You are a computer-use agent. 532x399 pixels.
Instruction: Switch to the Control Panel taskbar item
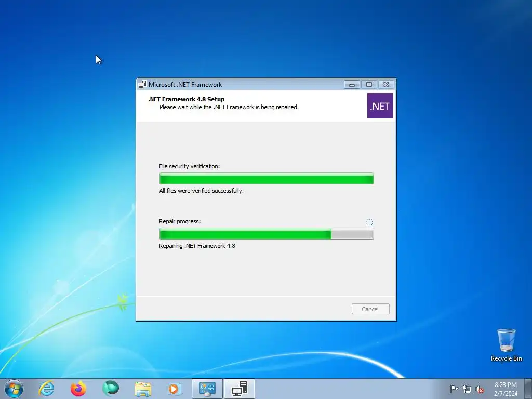tap(207, 389)
